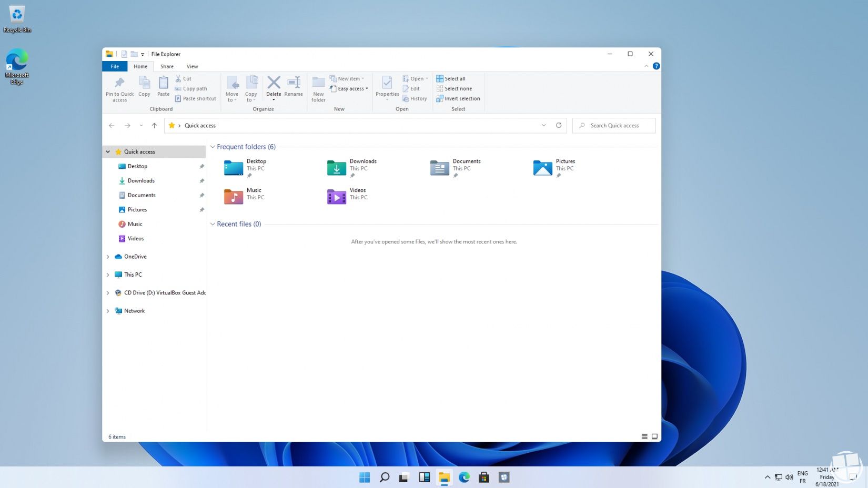Open the Share tab
Viewport: 868px width, 488px height.
(x=167, y=66)
